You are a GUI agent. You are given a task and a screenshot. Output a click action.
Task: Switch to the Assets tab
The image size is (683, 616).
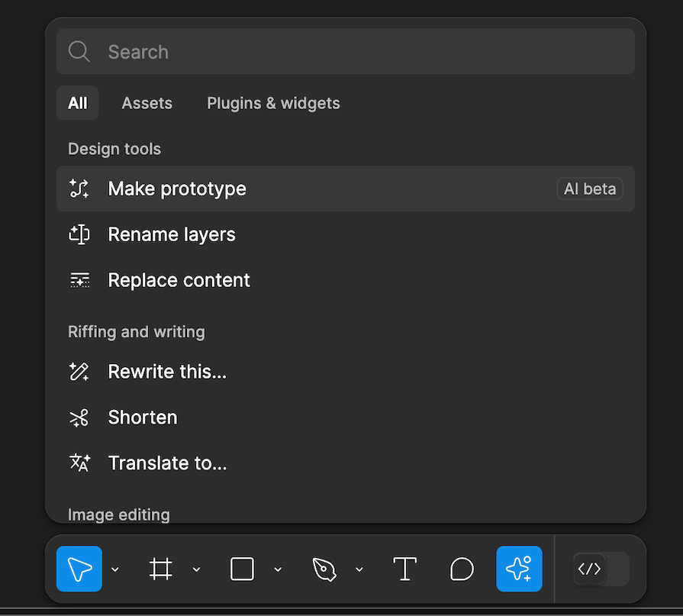(147, 103)
